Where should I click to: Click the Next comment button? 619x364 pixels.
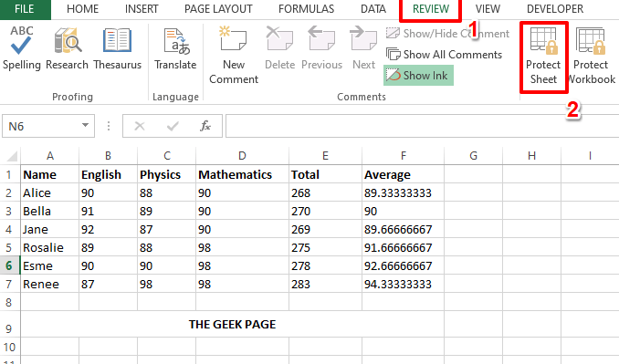[363, 48]
